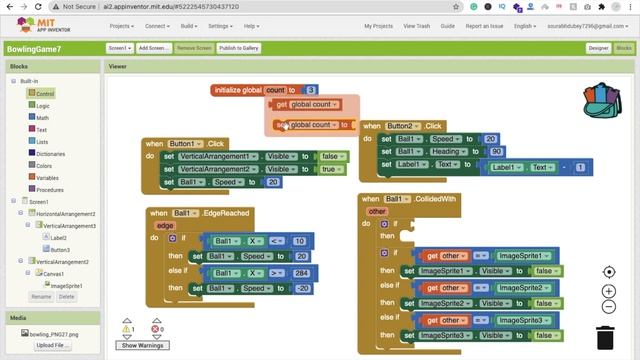
Task: Click the browser forward arrow
Action: click(24, 7)
